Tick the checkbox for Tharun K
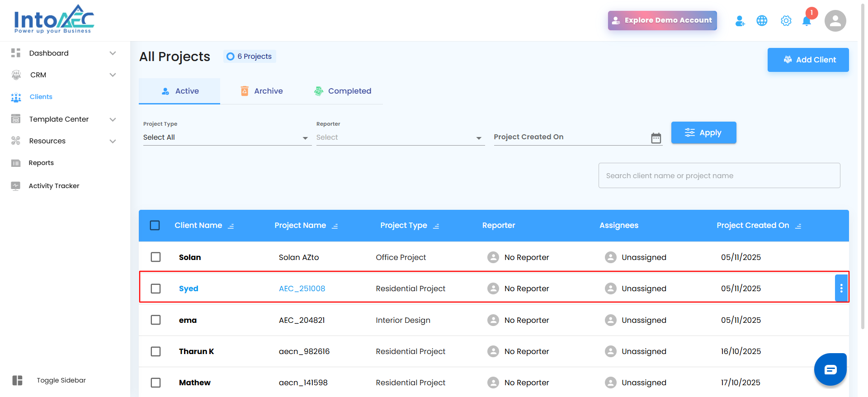This screenshot has height=397, width=868. (x=156, y=351)
